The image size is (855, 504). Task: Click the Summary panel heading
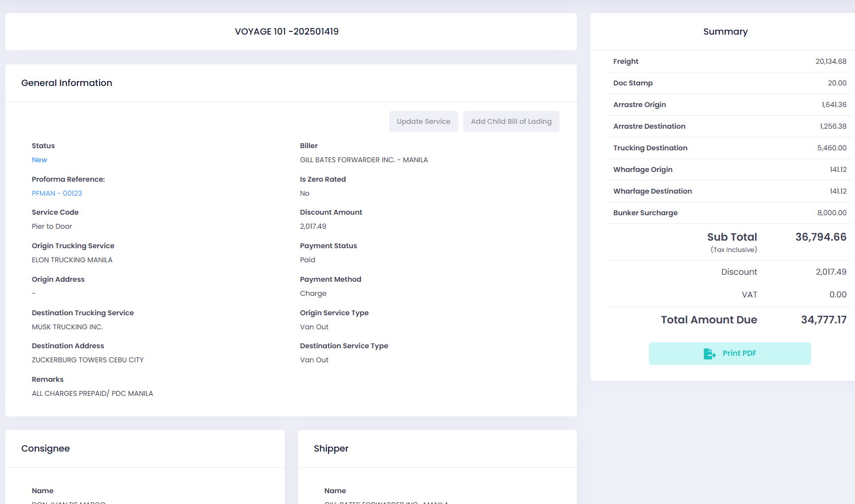pos(726,31)
